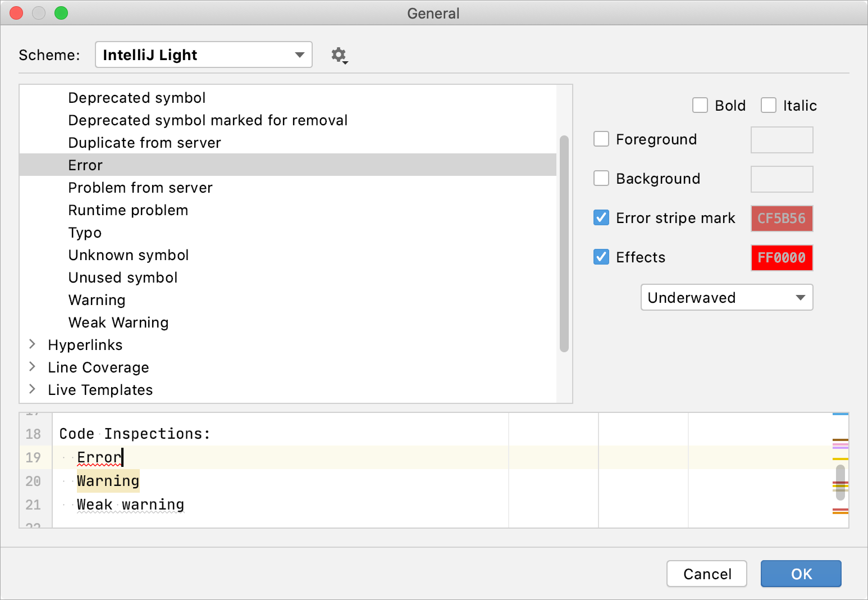The image size is (868, 600).
Task: Select the Error entry in the list
Action: [85, 165]
